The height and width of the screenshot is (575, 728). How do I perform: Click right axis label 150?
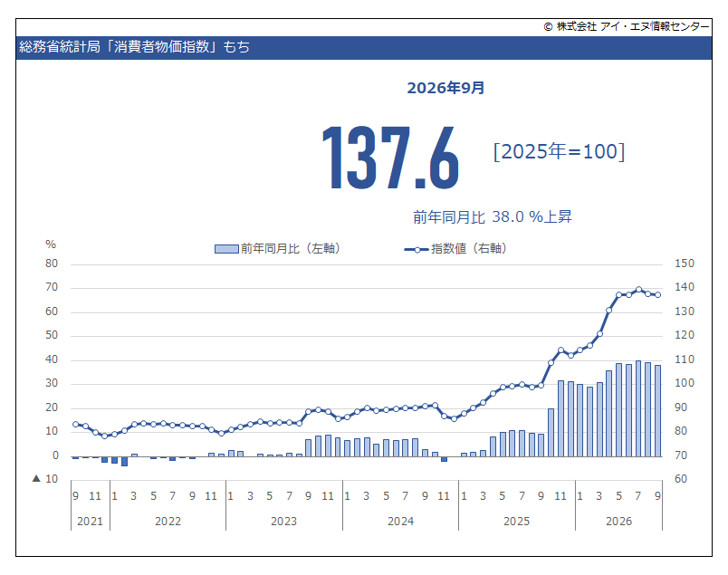(685, 264)
